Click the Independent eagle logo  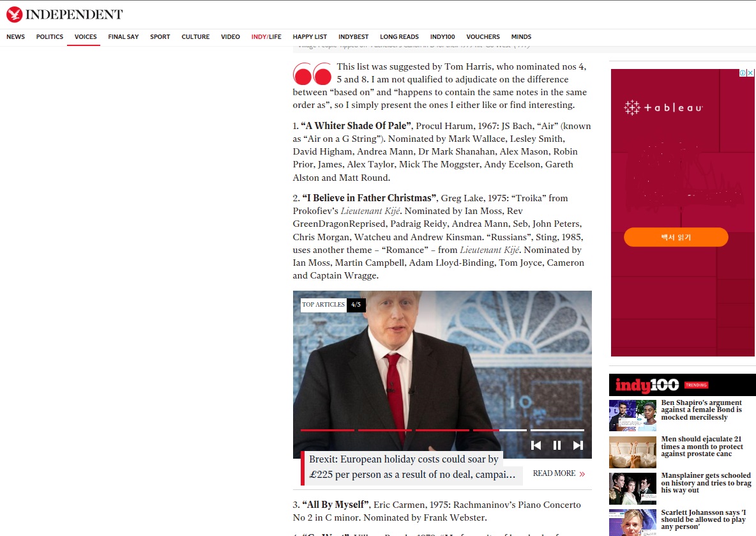(x=14, y=14)
